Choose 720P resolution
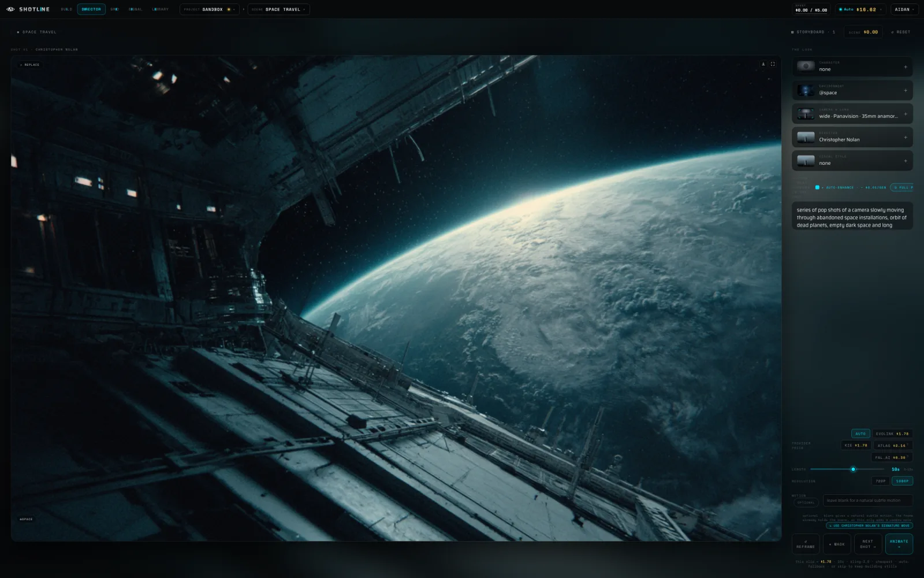This screenshot has height=578, width=924. 880,481
